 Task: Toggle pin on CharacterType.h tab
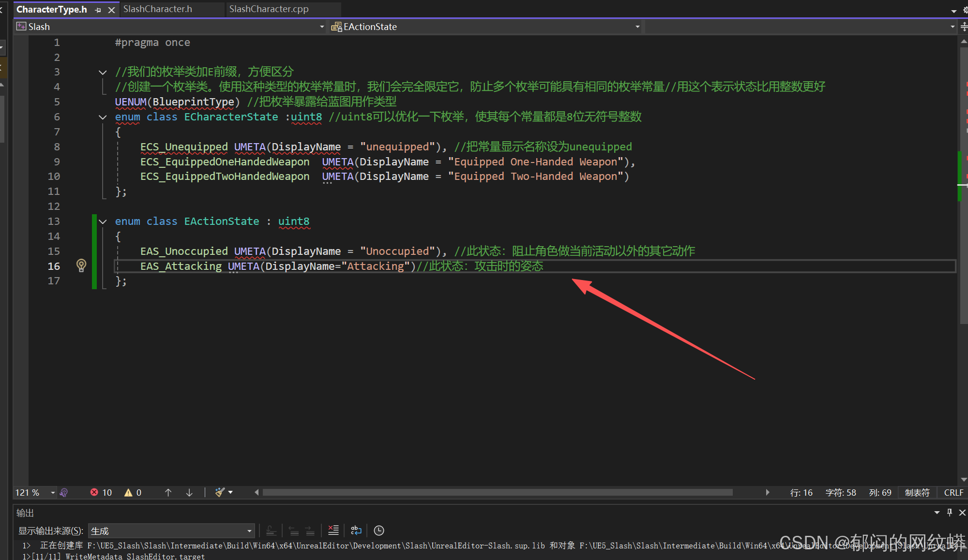(x=98, y=10)
